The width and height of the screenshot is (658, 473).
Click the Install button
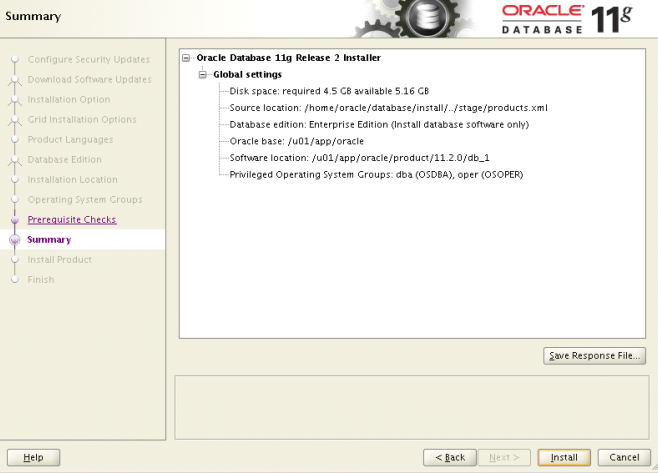click(x=564, y=457)
